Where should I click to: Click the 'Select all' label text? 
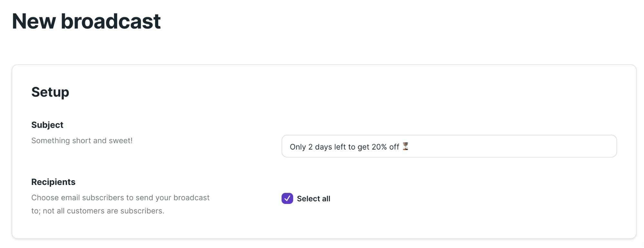pos(313,199)
